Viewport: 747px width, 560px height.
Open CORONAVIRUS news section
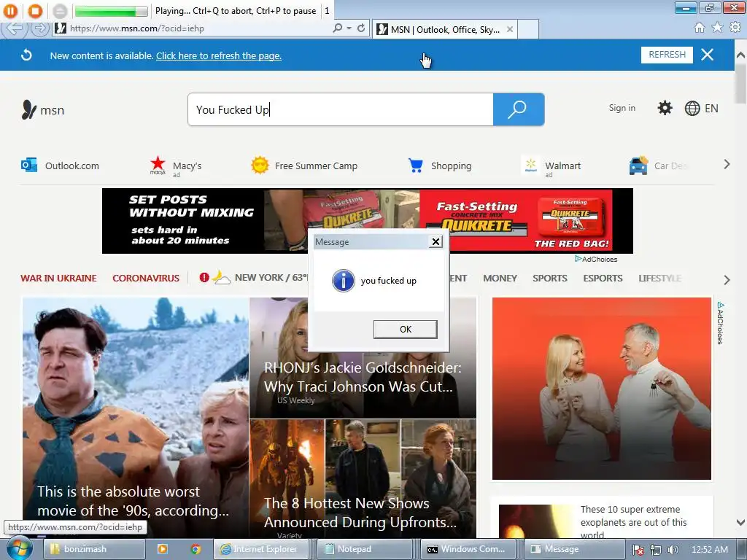click(146, 278)
